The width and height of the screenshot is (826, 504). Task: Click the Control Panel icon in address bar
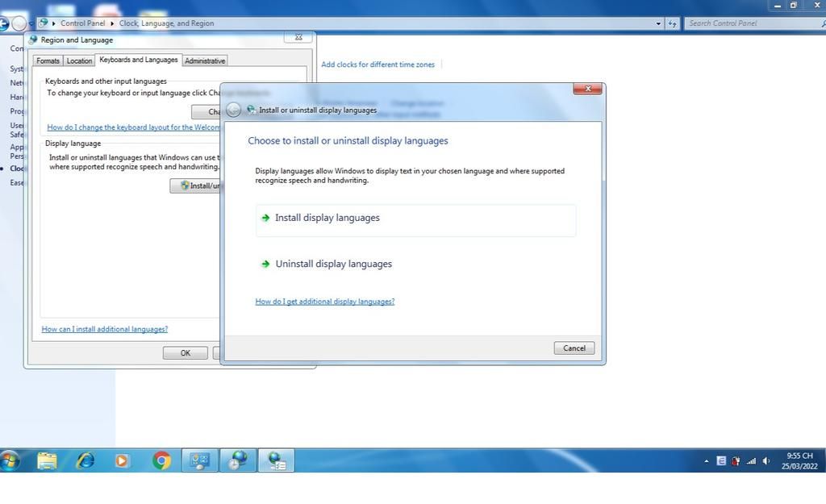coord(44,23)
